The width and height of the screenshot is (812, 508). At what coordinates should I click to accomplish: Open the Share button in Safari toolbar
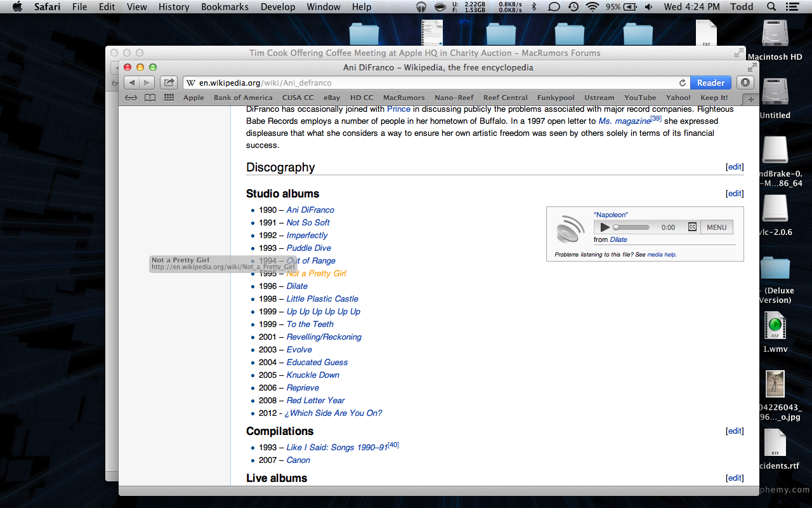169,83
